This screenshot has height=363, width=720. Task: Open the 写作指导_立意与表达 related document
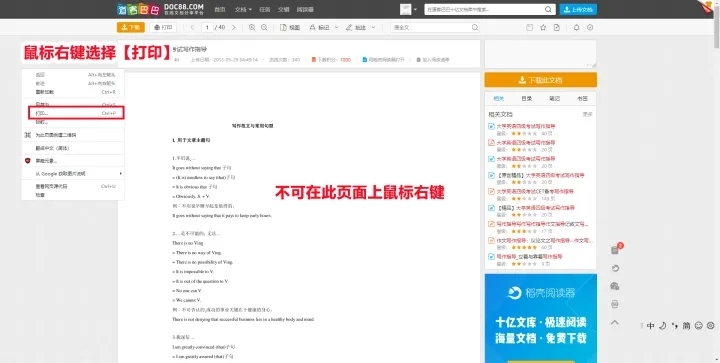[529, 257]
